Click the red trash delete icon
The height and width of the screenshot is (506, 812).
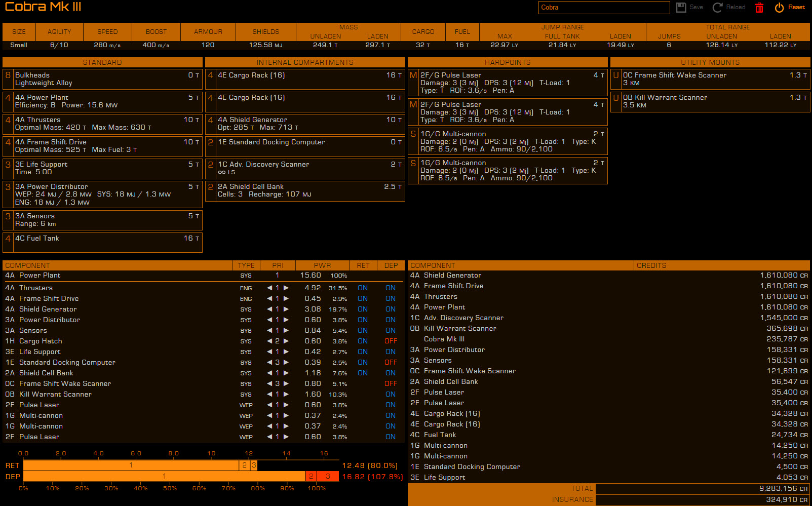(759, 8)
